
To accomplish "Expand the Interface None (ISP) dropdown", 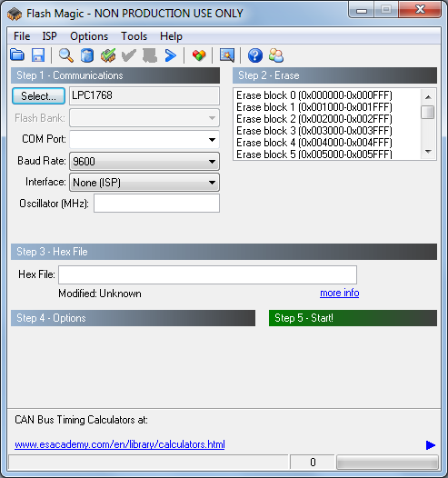I will pyautogui.click(x=144, y=183).
